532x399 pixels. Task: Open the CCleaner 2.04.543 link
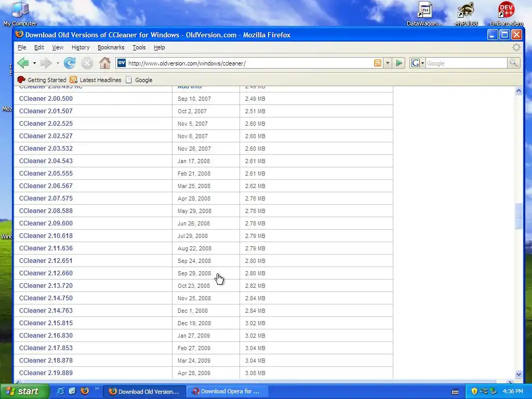click(46, 161)
